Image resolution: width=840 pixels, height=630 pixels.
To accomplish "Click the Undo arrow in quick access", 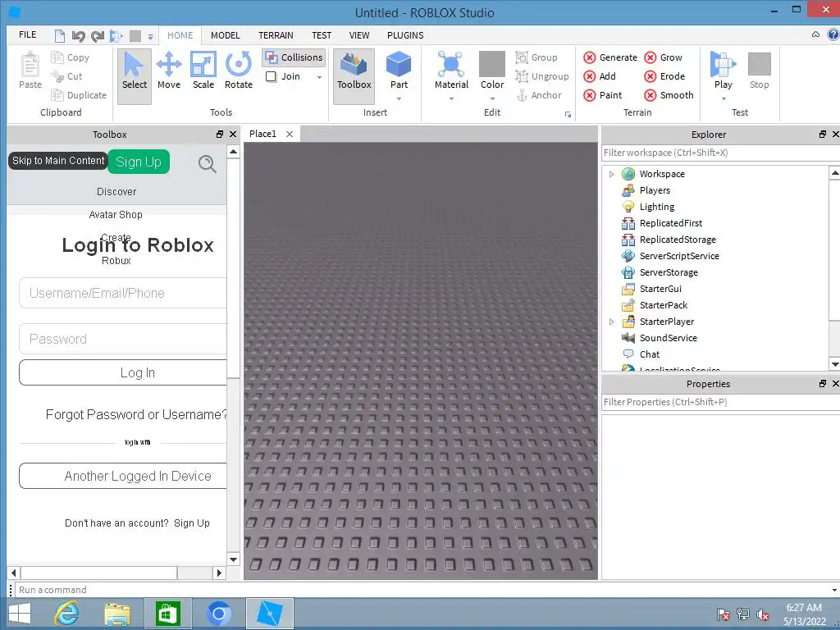I will [78, 36].
